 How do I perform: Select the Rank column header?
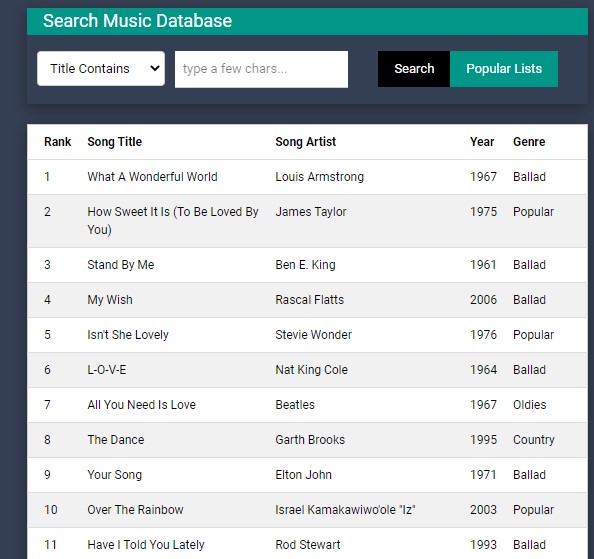tap(58, 142)
